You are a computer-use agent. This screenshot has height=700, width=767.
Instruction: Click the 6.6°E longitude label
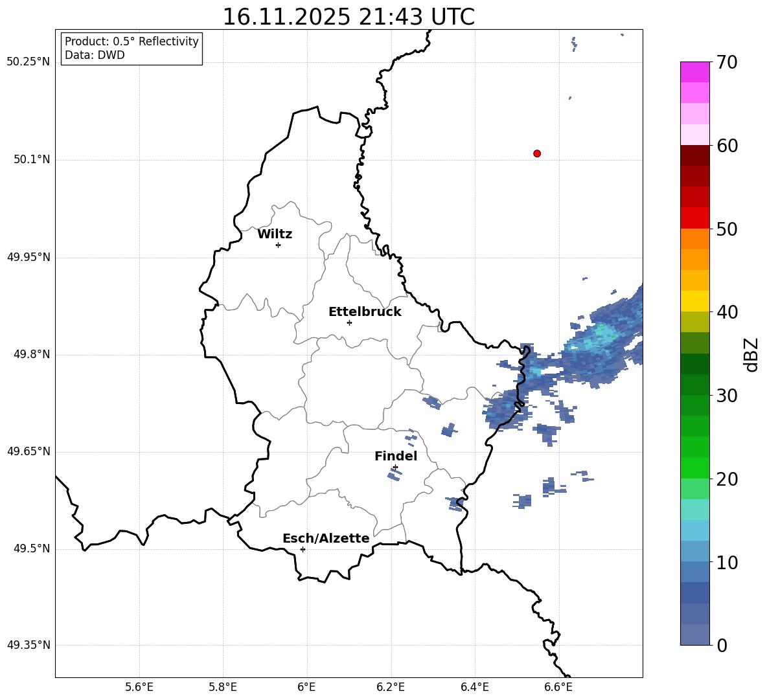click(x=558, y=687)
